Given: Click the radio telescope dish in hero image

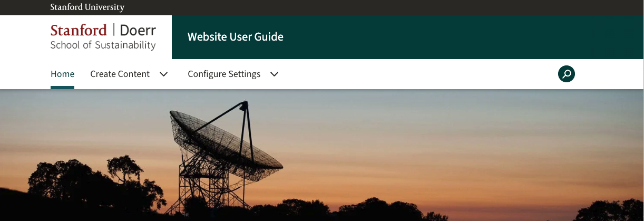Looking at the screenshot, I should click(221, 140).
